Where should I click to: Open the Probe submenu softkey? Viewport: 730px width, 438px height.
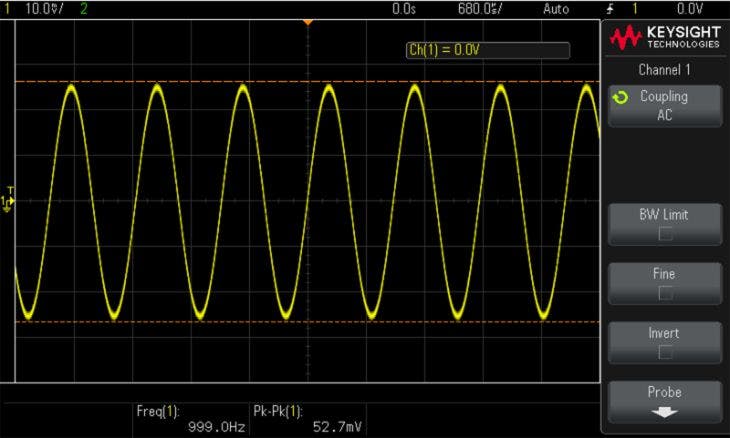[664, 400]
